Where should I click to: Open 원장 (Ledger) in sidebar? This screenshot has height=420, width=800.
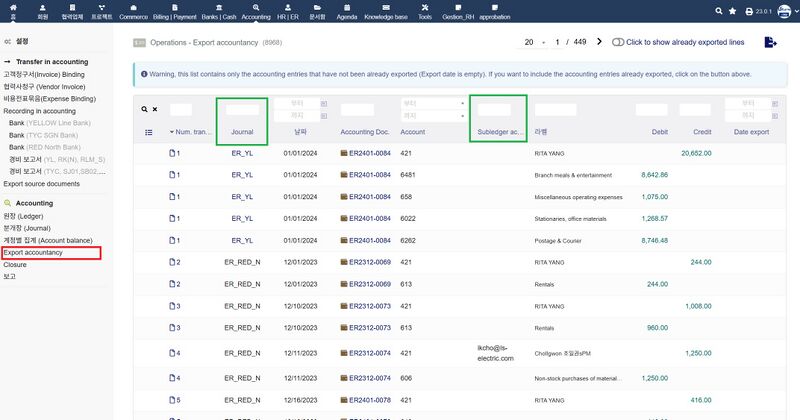coord(23,216)
